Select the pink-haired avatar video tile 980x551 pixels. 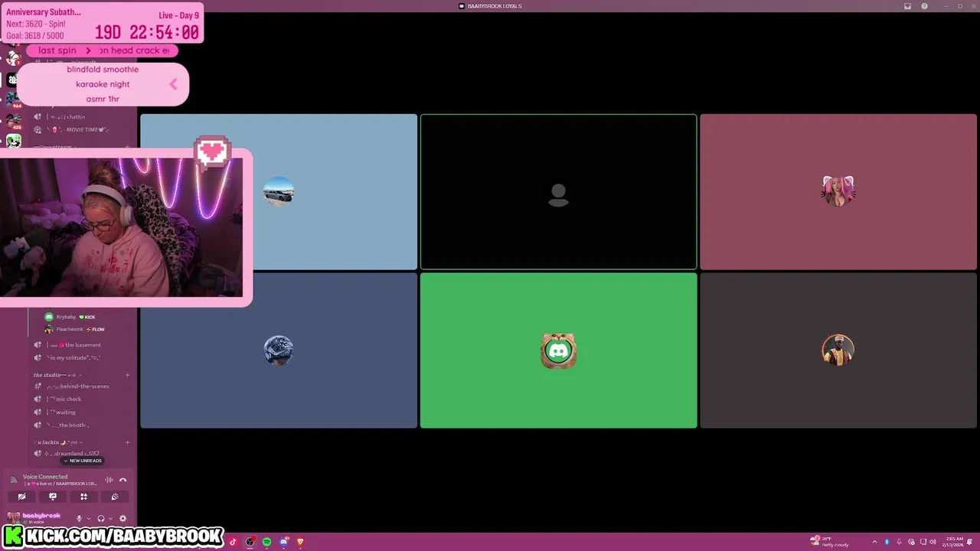point(838,191)
